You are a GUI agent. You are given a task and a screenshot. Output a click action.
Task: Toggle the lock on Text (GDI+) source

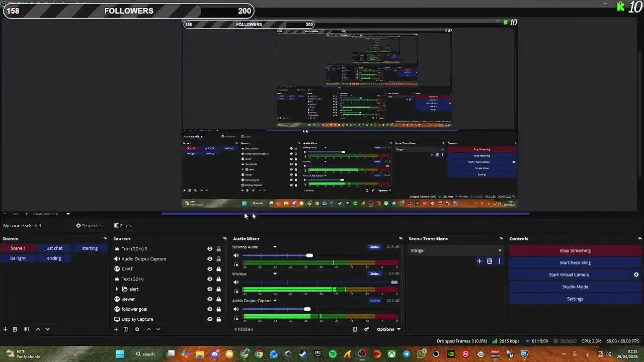(218, 279)
